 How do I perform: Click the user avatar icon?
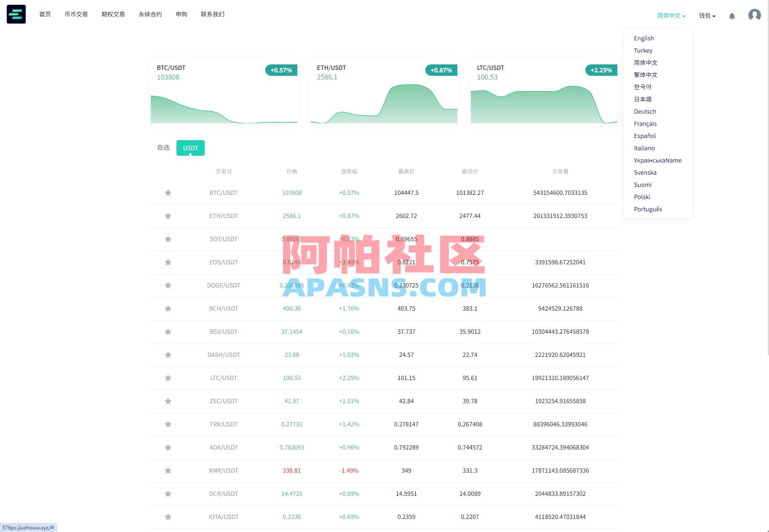coord(754,15)
